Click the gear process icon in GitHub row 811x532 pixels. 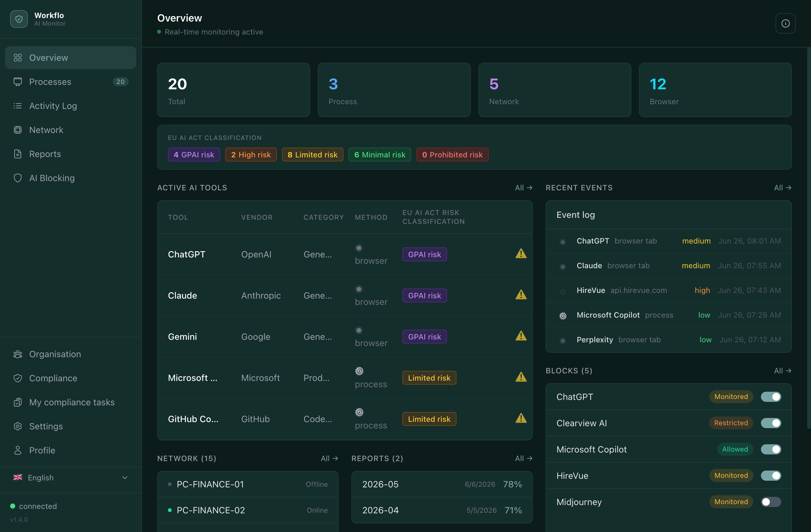359,412
